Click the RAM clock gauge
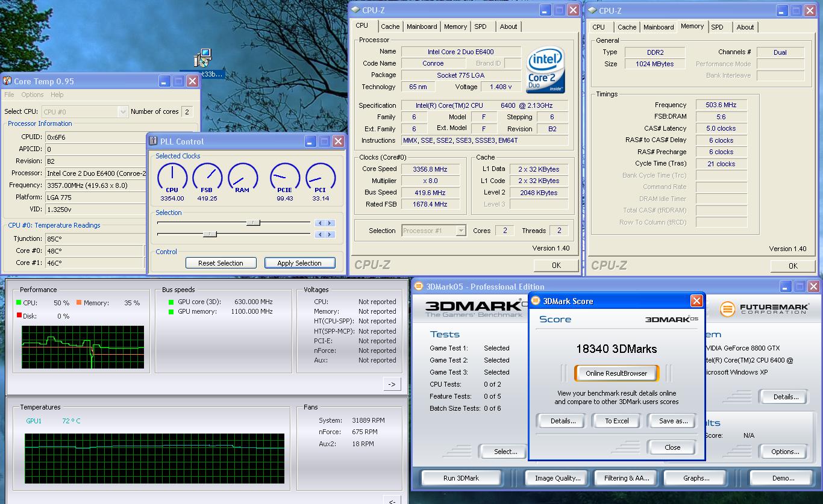Screen dimensions: 823x504 [x=243, y=178]
